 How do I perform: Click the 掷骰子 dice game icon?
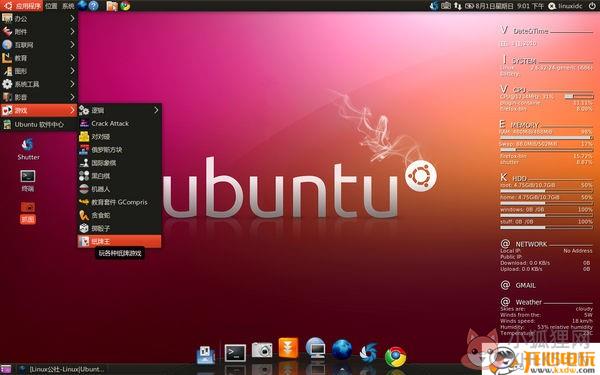tap(84, 228)
